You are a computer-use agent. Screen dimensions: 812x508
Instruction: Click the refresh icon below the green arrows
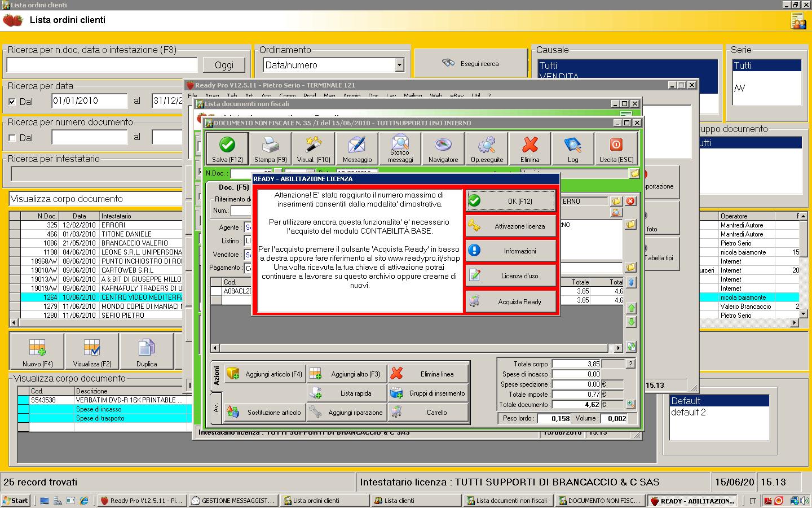(x=632, y=347)
